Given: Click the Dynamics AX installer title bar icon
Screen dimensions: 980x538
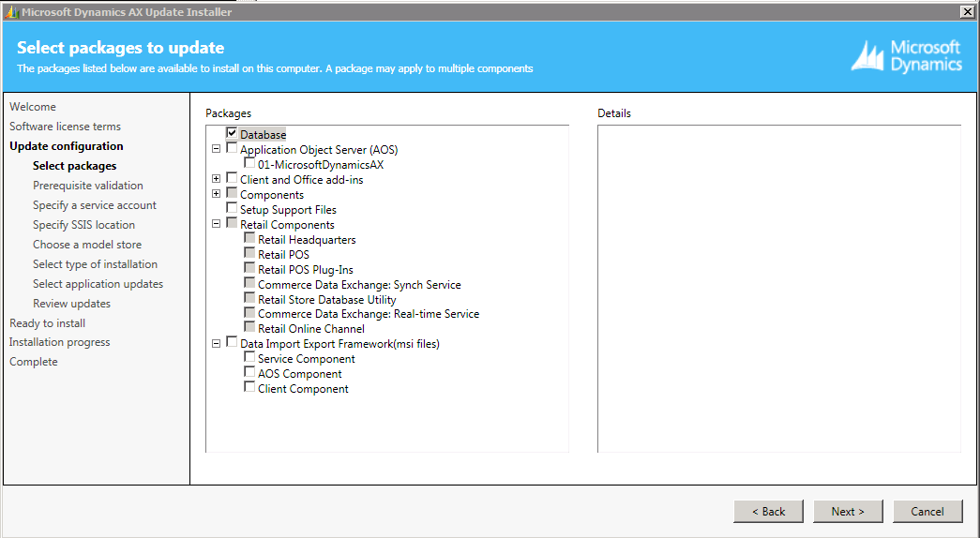Looking at the screenshot, I should coord(11,11).
